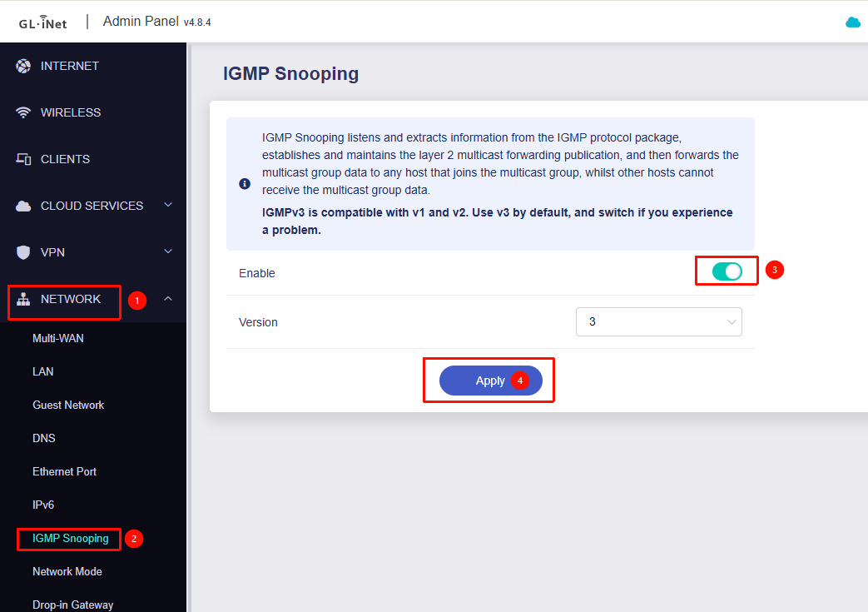Click the GL·iNet logo
Image resolution: width=868 pixels, height=612 pixels.
point(43,22)
